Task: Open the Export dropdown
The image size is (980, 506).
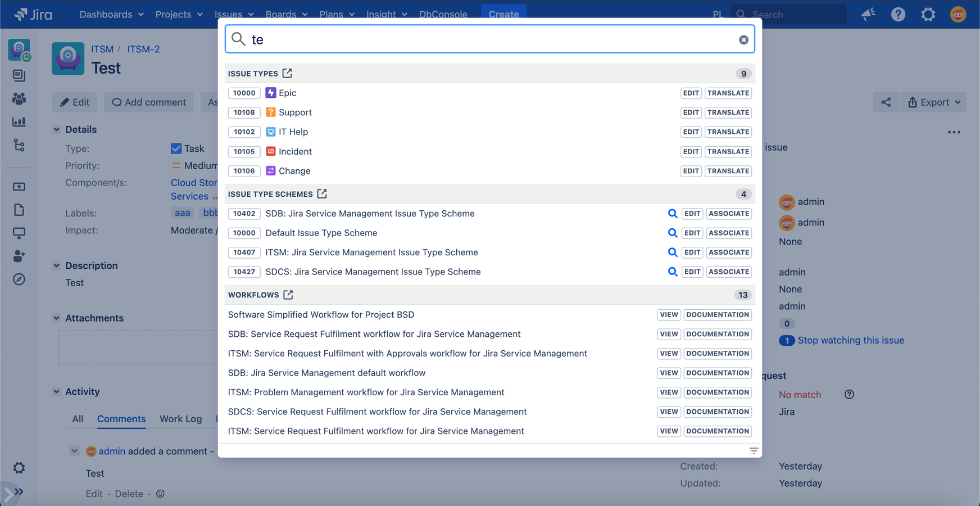Action: [933, 102]
